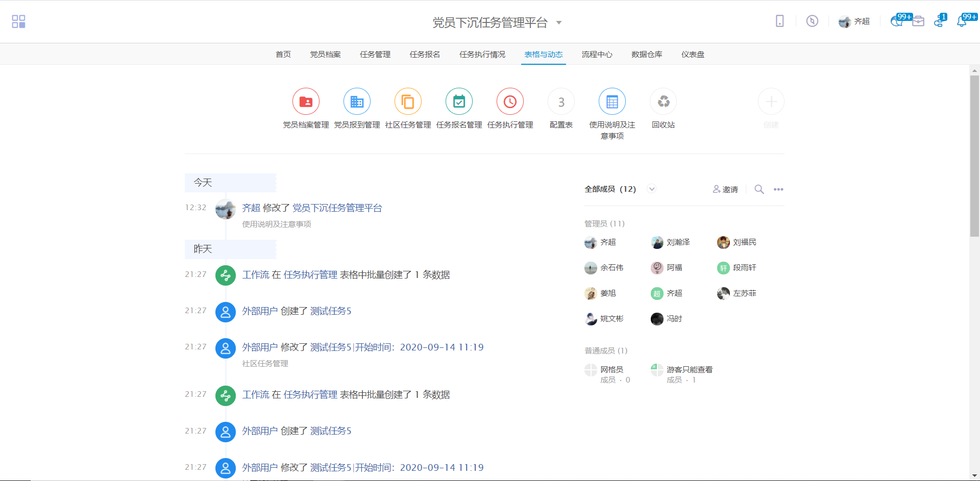The width and height of the screenshot is (980, 481).
Task: Open the notification bell icon
Action: tap(962, 21)
